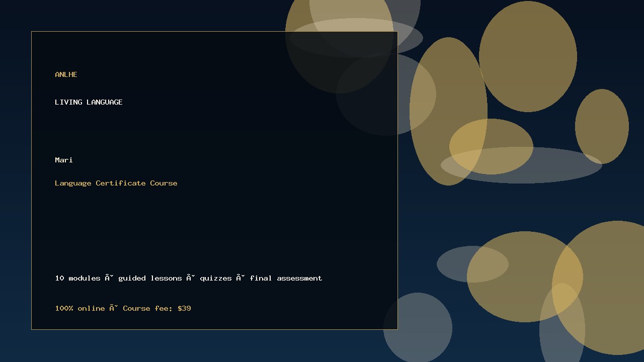
Task: Click the Language Certificate Course subtitle
Action: [116, 183]
